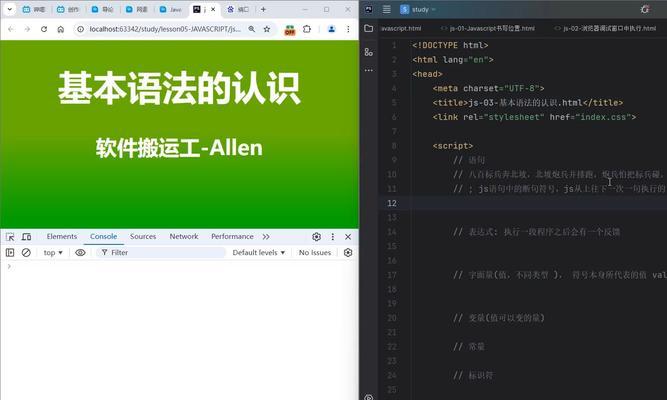Open the Chrome extensions puzzle menu
The width and height of the screenshot is (667, 400).
tap(307, 29)
